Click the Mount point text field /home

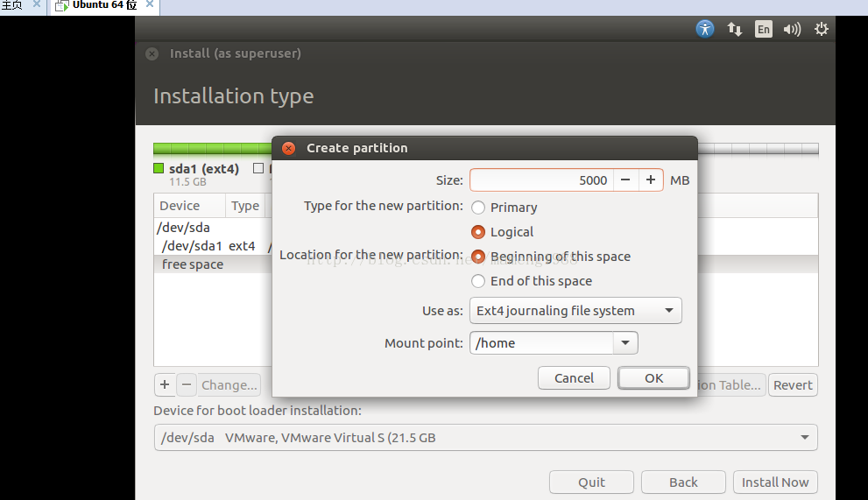click(x=541, y=343)
